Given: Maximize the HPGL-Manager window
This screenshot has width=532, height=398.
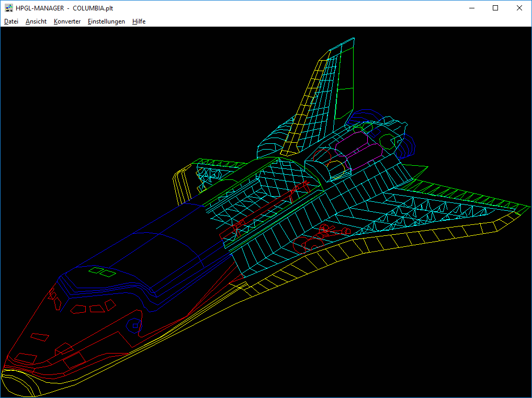Looking at the screenshot, I should coord(495,8).
